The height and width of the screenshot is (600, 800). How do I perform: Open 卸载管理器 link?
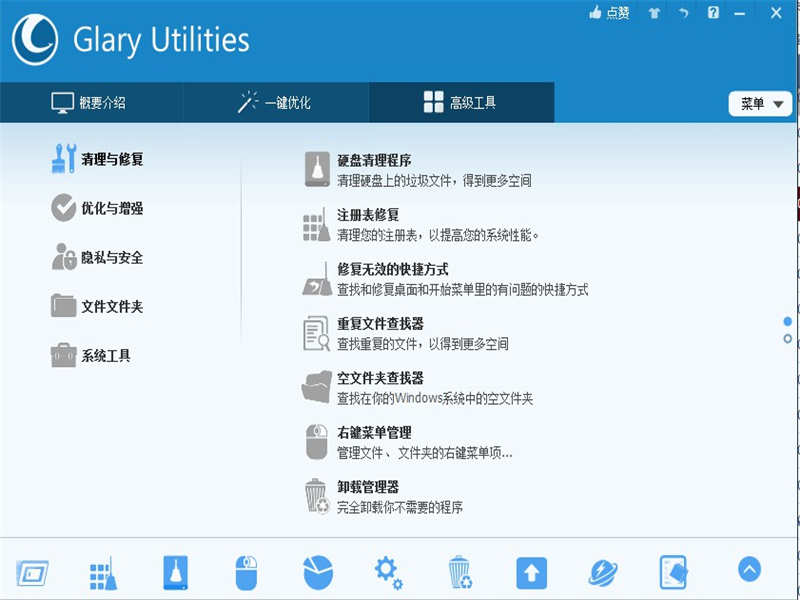point(368,487)
